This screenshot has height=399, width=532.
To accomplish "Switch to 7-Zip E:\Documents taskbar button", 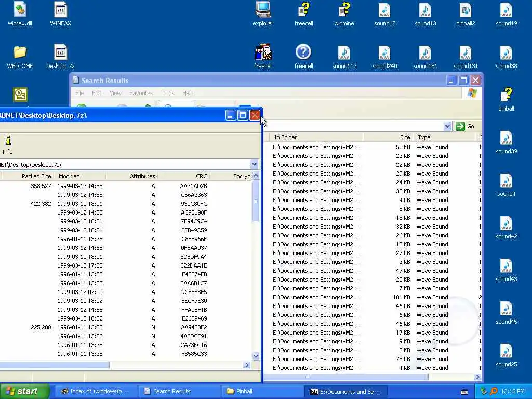I will pyautogui.click(x=345, y=391).
